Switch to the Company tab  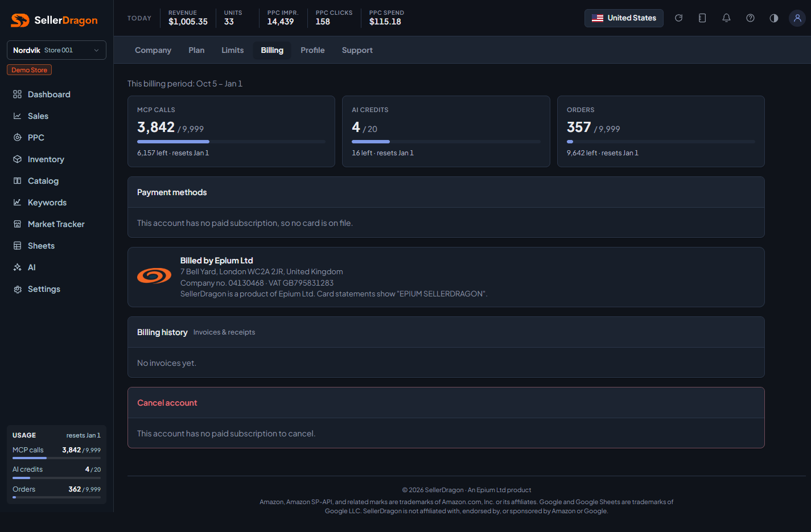153,50
